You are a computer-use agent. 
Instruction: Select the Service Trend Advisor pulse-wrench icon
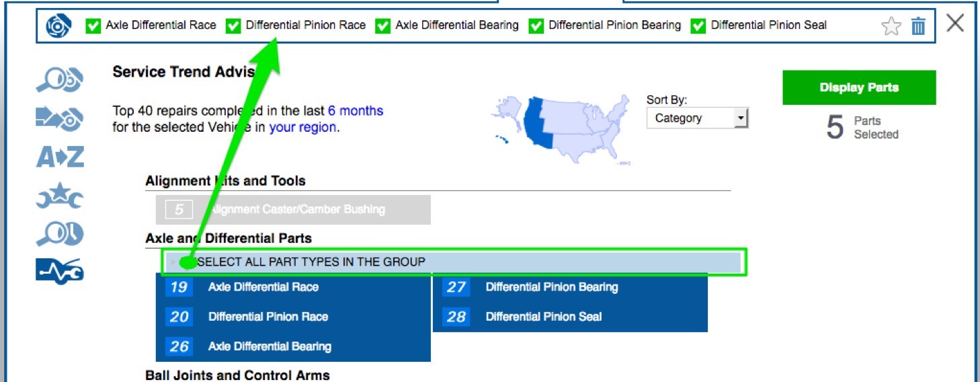pos(59,271)
